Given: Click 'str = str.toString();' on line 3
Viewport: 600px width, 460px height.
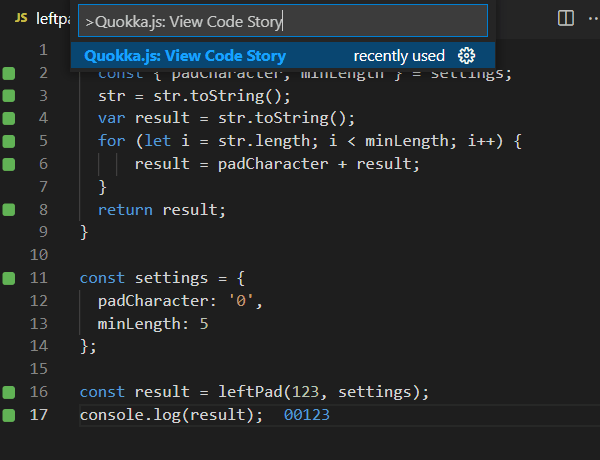Looking at the screenshot, I should [194, 96].
